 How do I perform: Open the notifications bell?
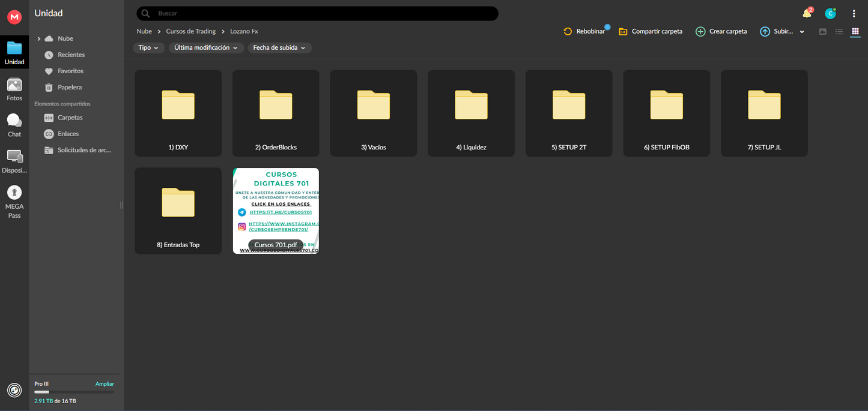coord(807,13)
